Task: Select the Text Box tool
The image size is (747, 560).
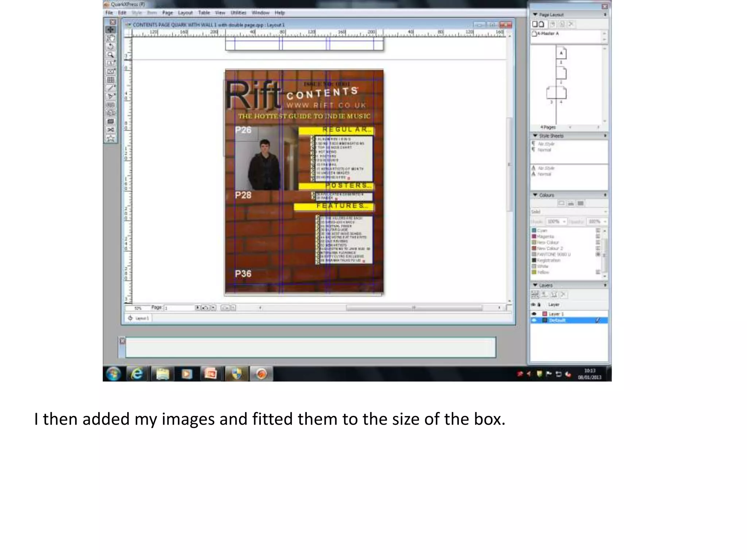Action: (x=111, y=63)
